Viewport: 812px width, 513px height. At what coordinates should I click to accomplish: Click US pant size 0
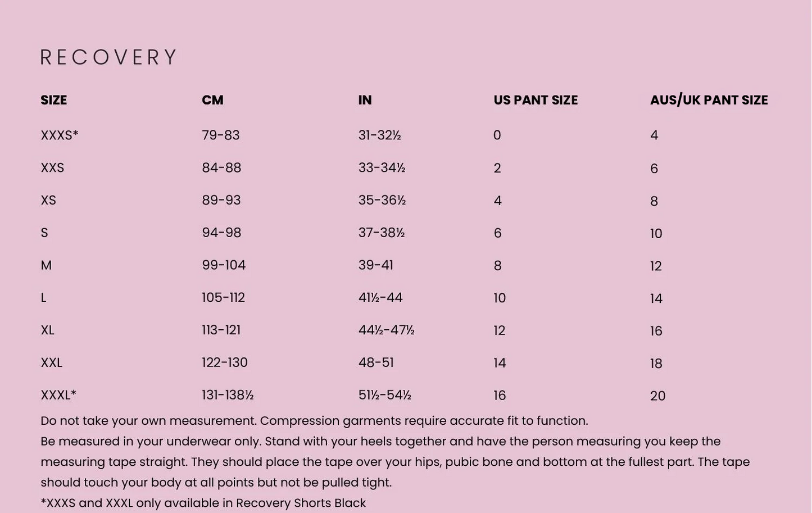[497, 135]
